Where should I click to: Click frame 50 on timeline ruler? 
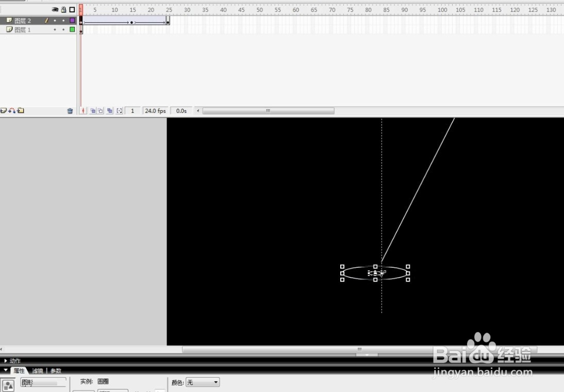(260, 10)
